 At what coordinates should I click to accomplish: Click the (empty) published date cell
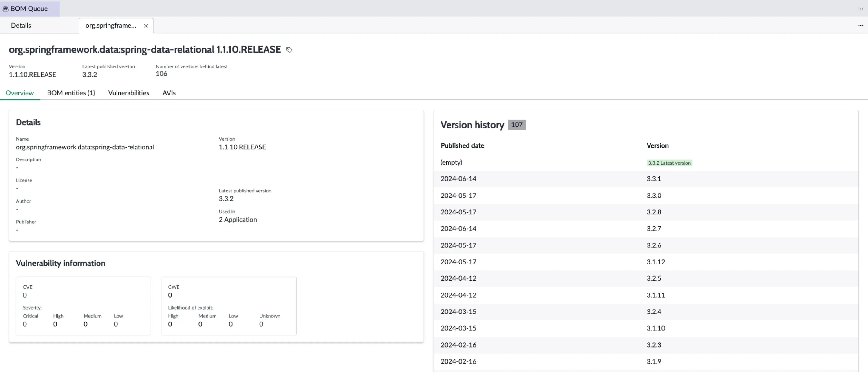click(x=451, y=162)
